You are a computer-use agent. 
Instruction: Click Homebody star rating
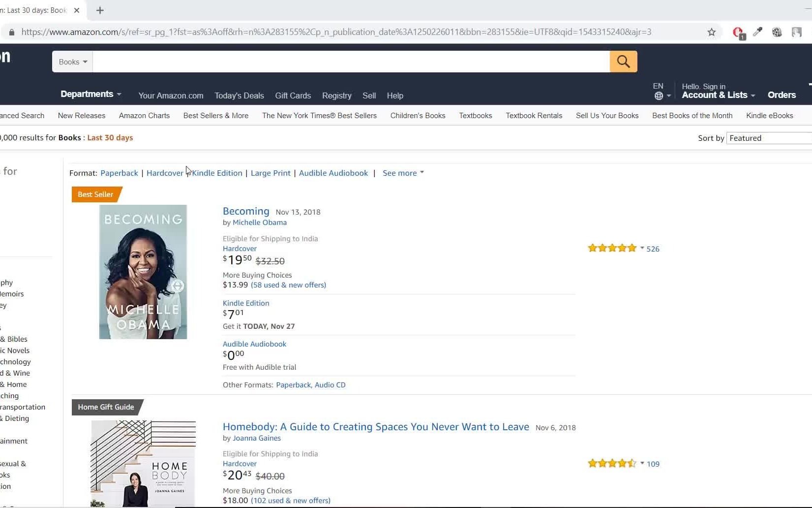(x=612, y=463)
